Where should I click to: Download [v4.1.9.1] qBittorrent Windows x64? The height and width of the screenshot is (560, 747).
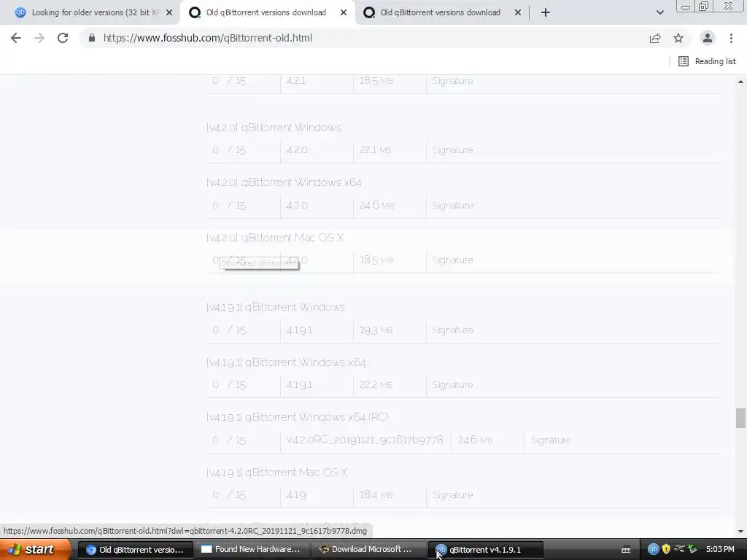tap(286, 362)
